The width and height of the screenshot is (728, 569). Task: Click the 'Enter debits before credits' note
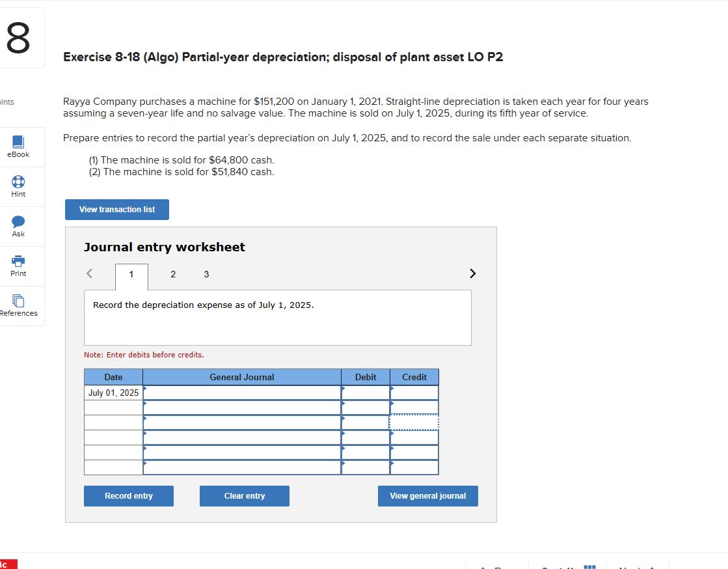pos(144,355)
